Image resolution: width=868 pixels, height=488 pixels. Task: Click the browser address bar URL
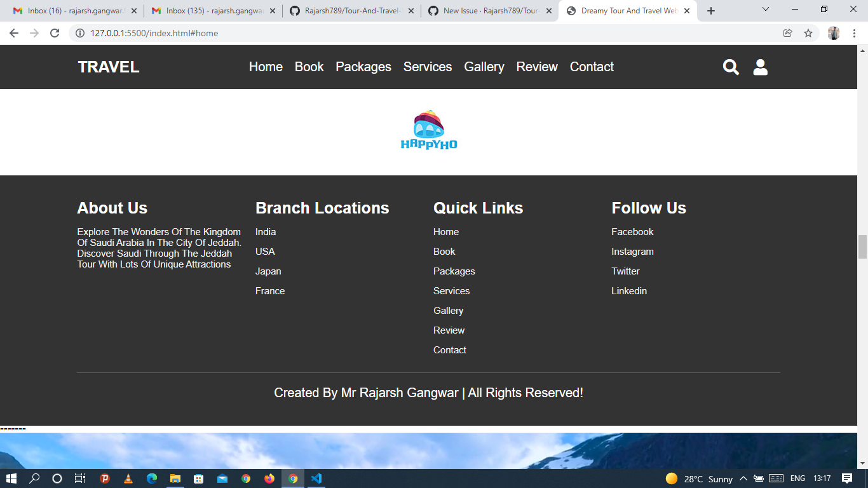(x=154, y=33)
